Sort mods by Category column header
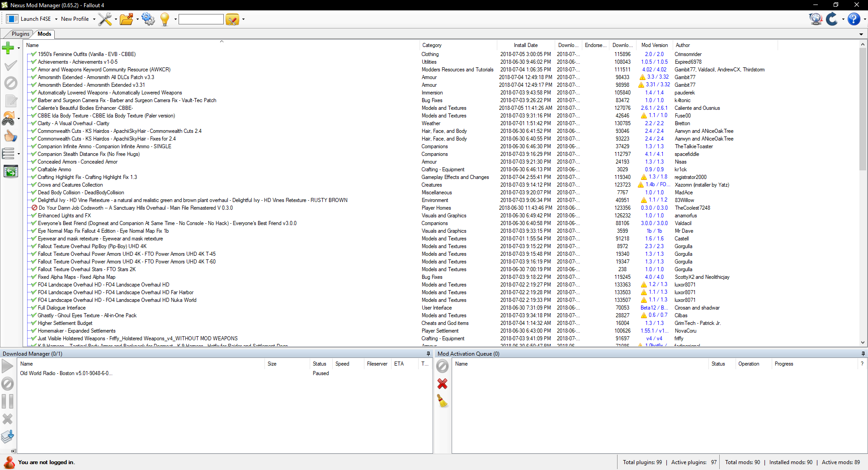This screenshot has height=470, width=868. click(432, 45)
